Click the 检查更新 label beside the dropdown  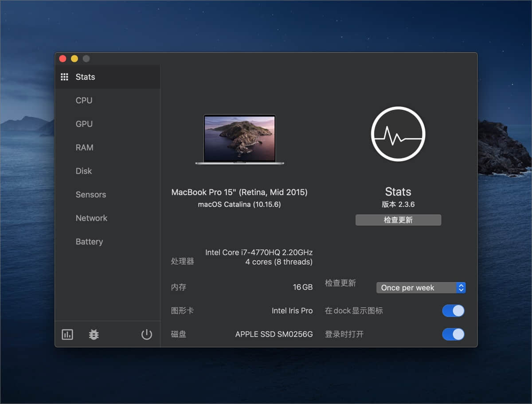340,283
